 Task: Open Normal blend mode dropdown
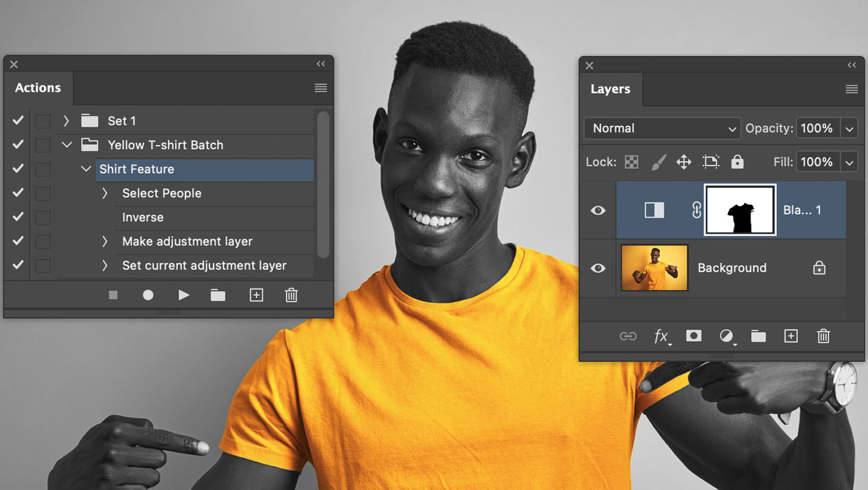(662, 128)
